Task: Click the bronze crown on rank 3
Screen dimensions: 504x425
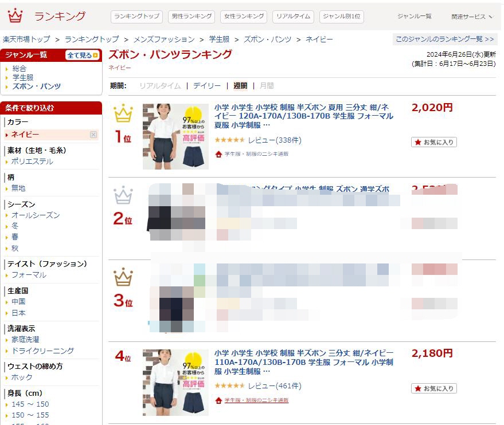Action: coord(123,277)
